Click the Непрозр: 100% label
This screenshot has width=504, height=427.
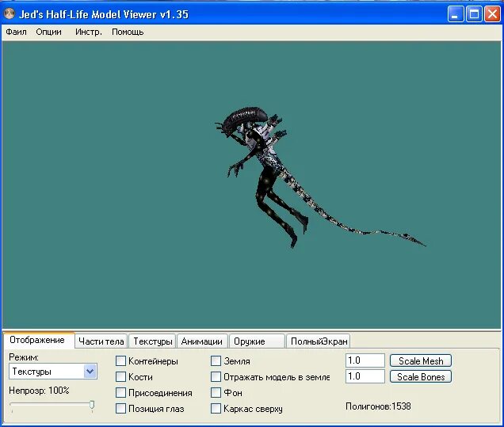click(39, 391)
